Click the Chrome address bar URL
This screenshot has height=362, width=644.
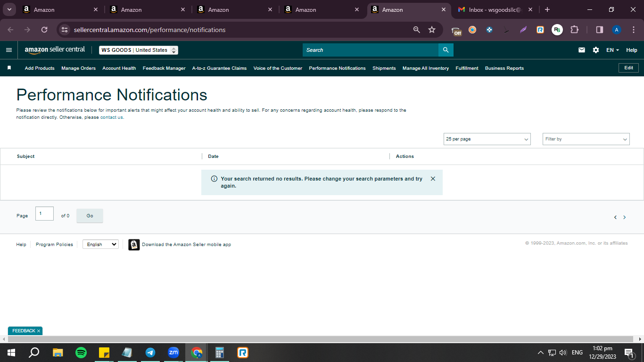pyautogui.click(x=150, y=30)
